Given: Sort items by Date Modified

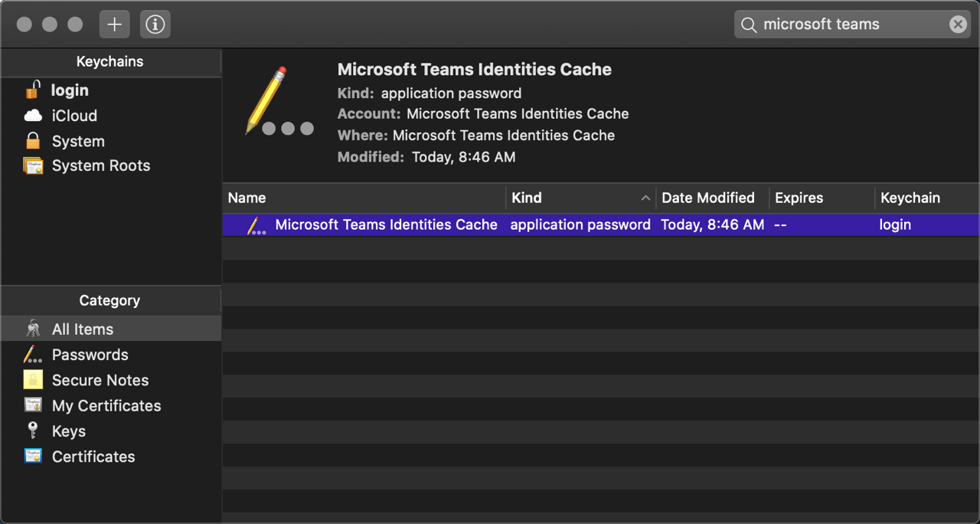Looking at the screenshot, I should pos(707,198).
